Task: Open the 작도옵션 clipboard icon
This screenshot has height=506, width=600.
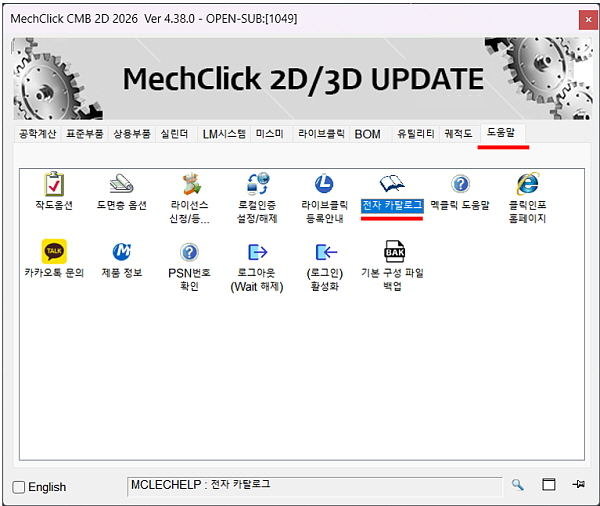Action: tap(54, 184)
